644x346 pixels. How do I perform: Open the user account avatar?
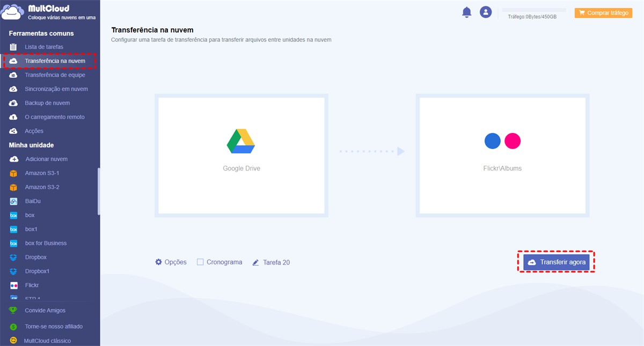pyautogui.click(x=486, y=12)
